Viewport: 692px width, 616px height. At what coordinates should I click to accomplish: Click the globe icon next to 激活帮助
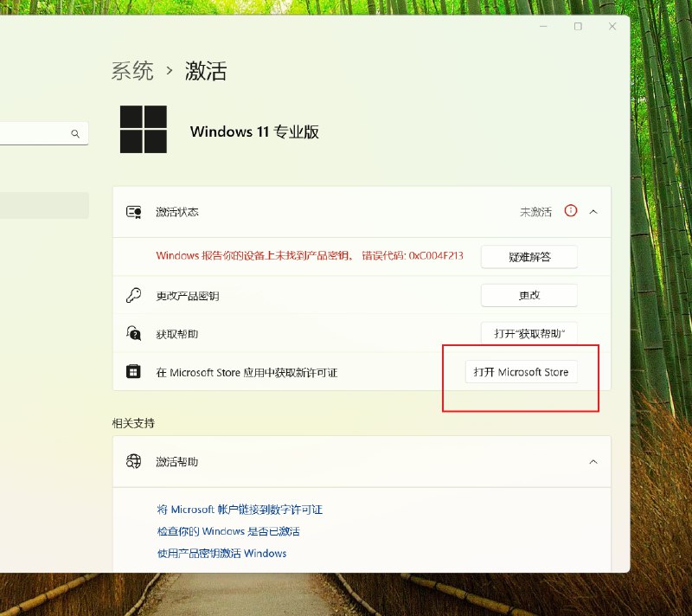(x=133, y=461)
